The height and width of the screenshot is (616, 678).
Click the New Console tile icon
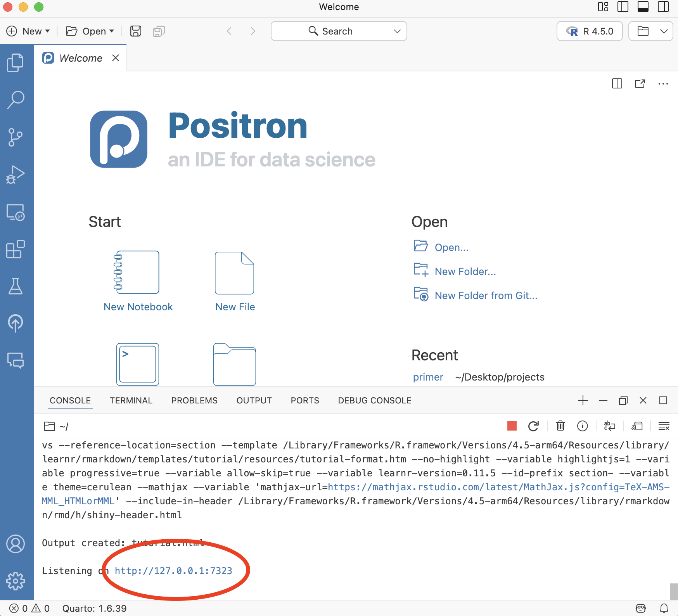(138, 364)
